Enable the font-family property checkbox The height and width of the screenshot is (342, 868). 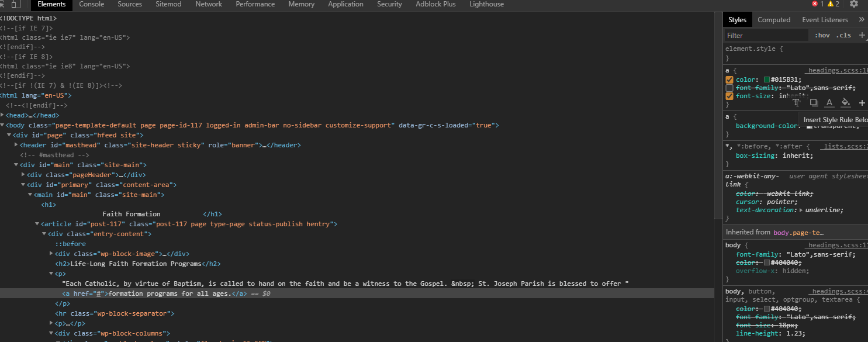point(729,88)
